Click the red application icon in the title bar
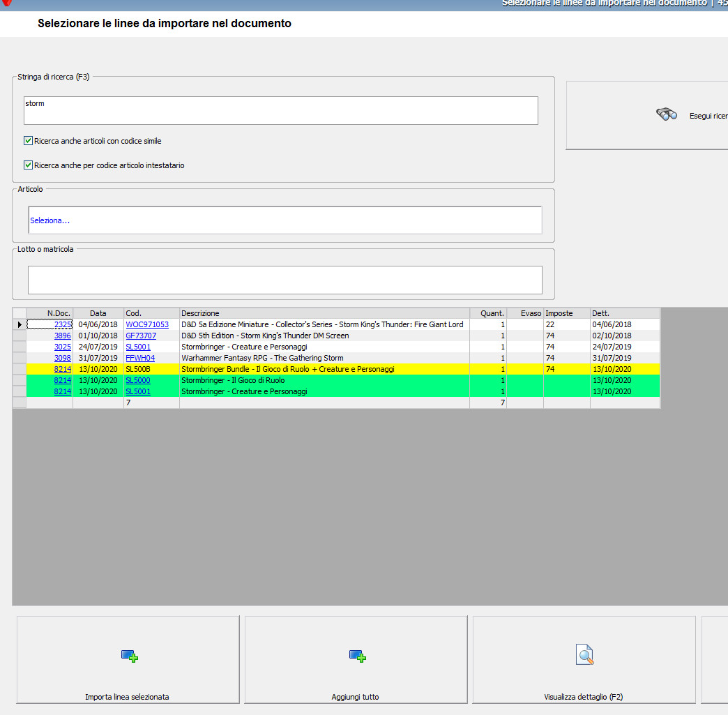This screenshot has height=715, width=728. (6, 3)
